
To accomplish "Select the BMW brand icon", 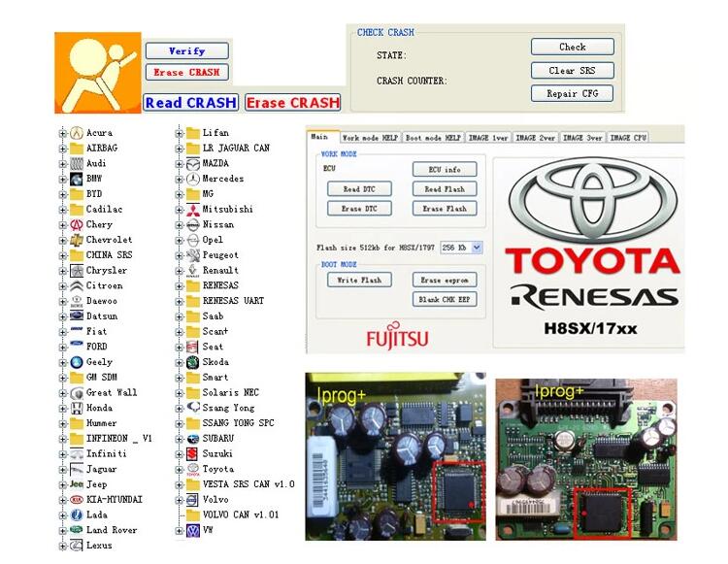I will [76, 179].
